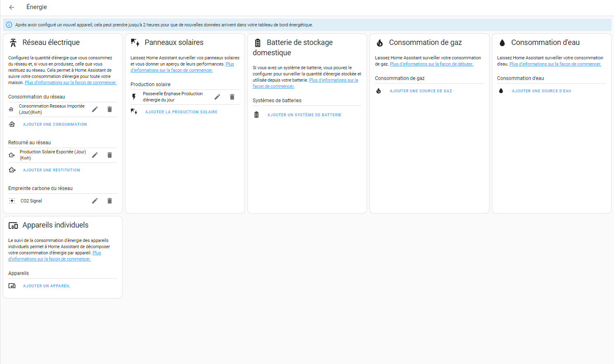Image resolution: width=614 pixels, height=364 pixels.
Task: Click Ajouter une consommation
Action: 55,124
